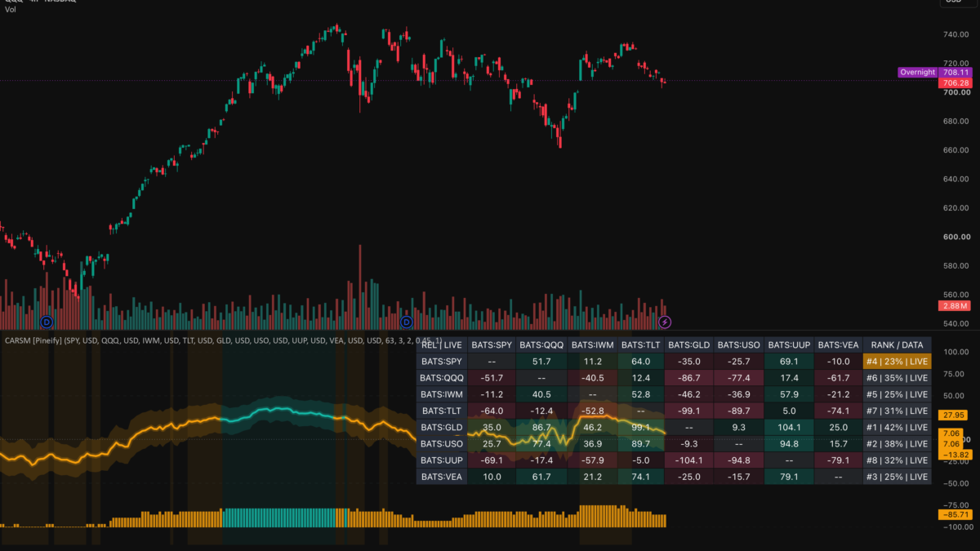Select the red 706.28 last price tag
980x551 pixels.
955,82
